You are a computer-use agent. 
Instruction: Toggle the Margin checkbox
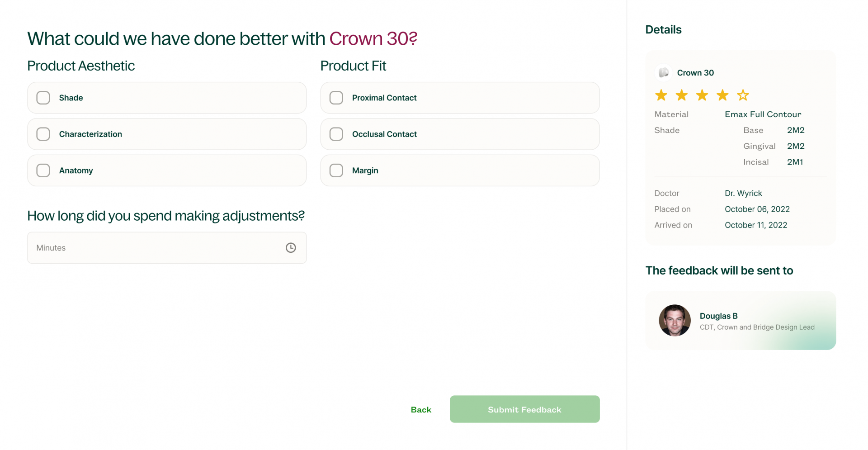point(336,171)
